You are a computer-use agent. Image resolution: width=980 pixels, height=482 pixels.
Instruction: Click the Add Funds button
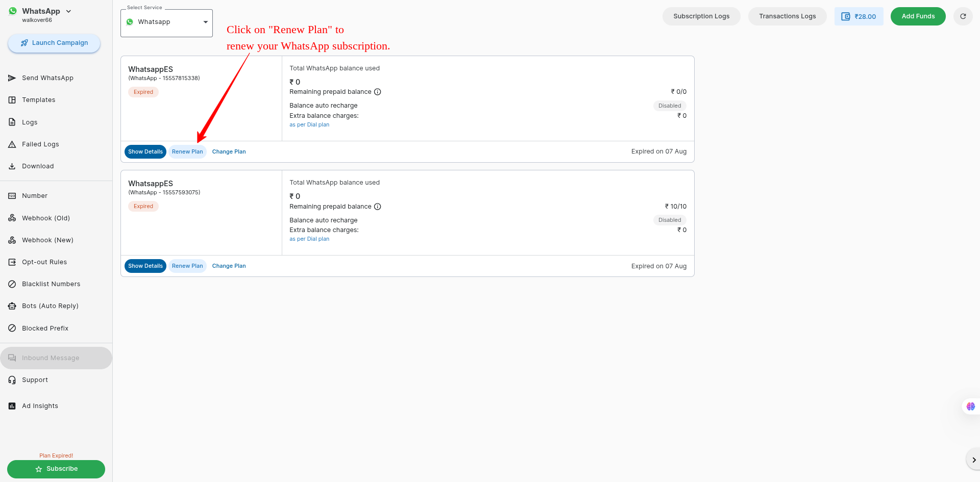pos(918,16)
